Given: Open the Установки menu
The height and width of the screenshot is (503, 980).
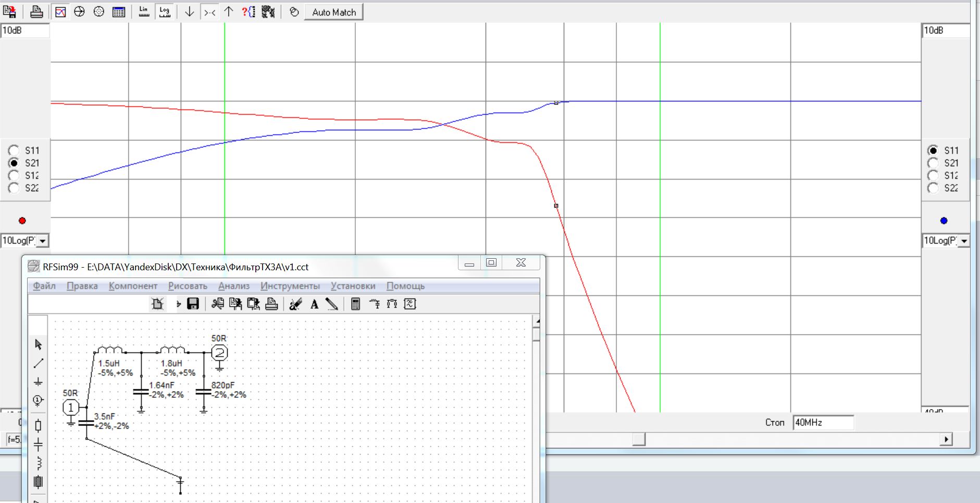Looking at the screenshot, I should pyautogui.click(x=353, y=286).
